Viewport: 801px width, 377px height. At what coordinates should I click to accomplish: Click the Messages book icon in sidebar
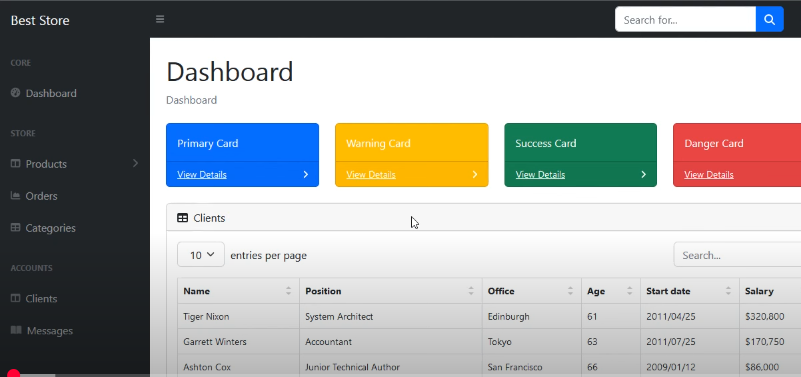pyautogui.click(x=16, y=330)
